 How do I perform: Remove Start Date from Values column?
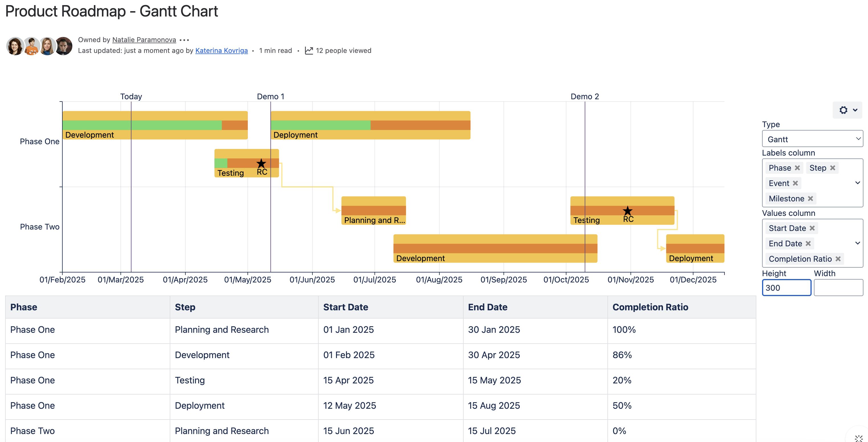(812, 228)
